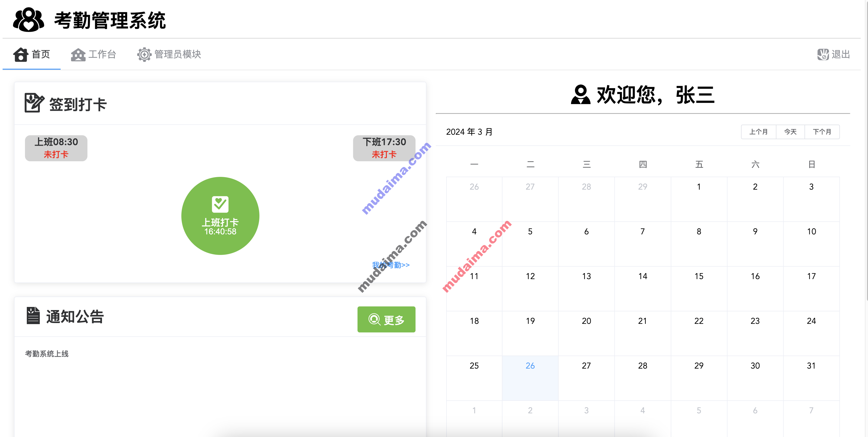The image size is (868, 437).
Task: Select calendar day 20
Action: 587,333
